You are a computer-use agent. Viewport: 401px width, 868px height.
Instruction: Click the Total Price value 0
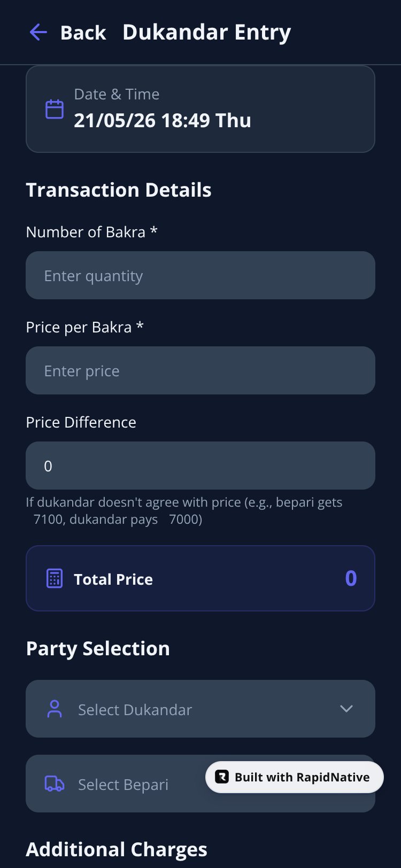click(x=351, y=578)
